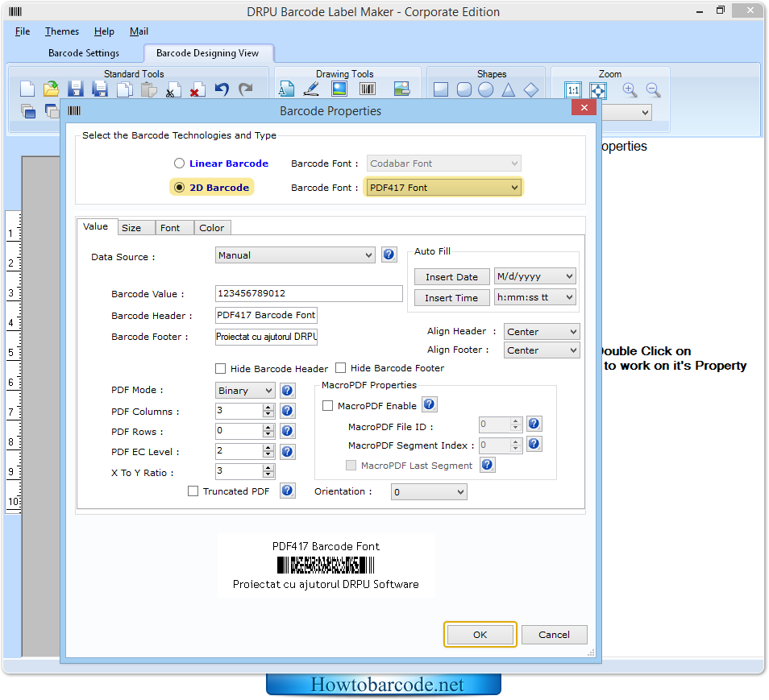Open the Themes menu
This screenshot has height=700, width=769.
click(62, 31)
